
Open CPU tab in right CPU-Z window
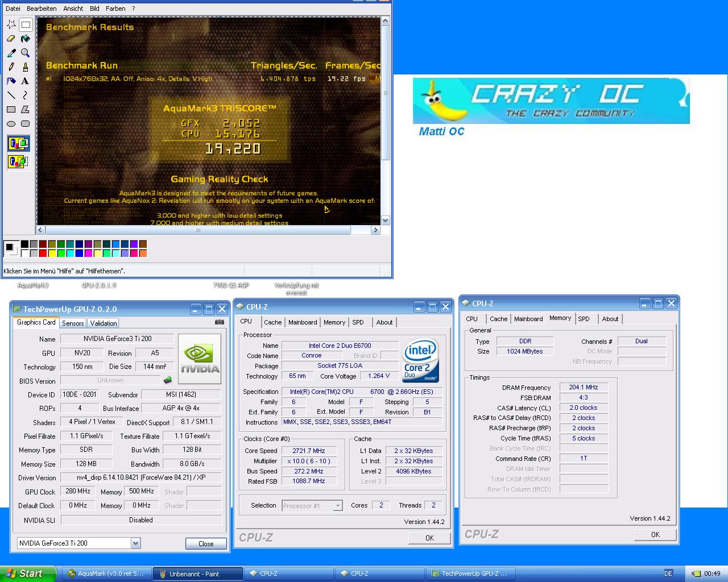click(x=472, y=319)
